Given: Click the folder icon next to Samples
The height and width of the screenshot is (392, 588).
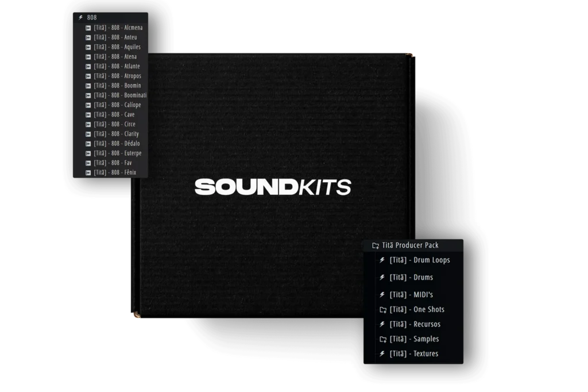Looking at the screenshot, I should click(383, 339).
